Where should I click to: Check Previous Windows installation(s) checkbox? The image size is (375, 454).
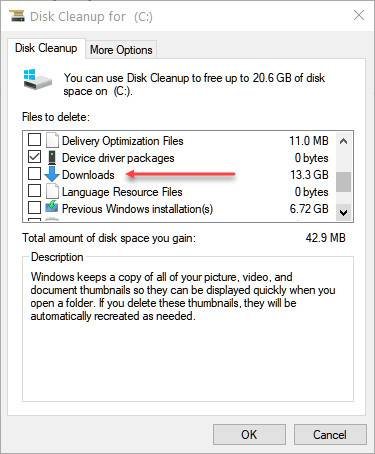tap(34, 208)
